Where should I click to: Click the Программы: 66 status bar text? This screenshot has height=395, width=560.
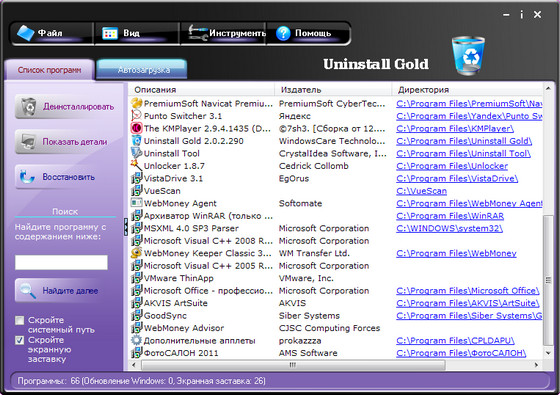[x=141, y=381]
